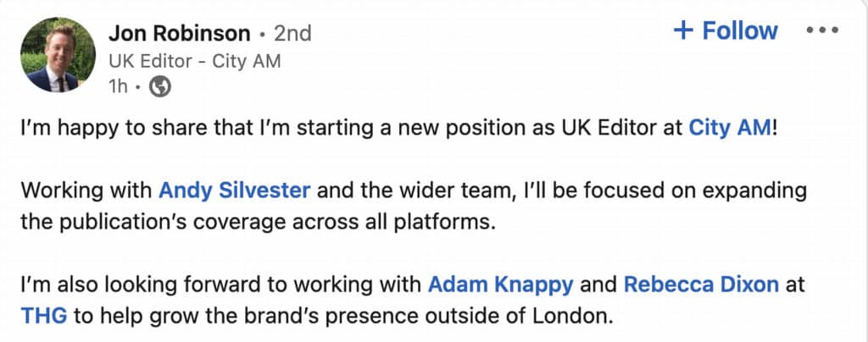The width and height of the screenshot is (868, 342).
Task: Open the City AM company link
Action: tap(729, 128)
